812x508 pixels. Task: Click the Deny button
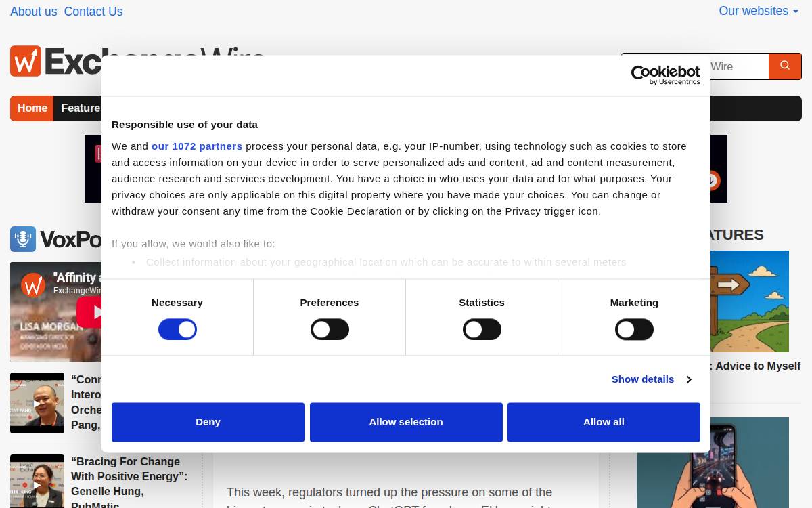pyautogui.click(x=208, y=422)
